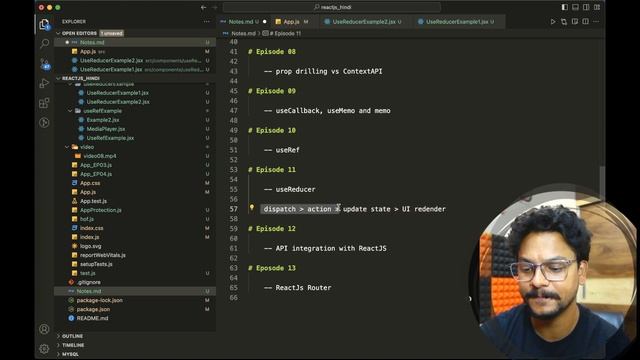
Task: Open App_EP03.js file
Action: point(96,164)
